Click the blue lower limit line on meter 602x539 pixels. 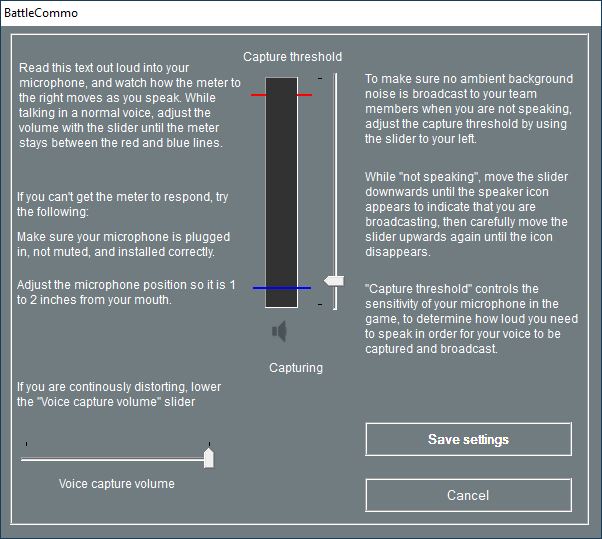pos(282,288)
